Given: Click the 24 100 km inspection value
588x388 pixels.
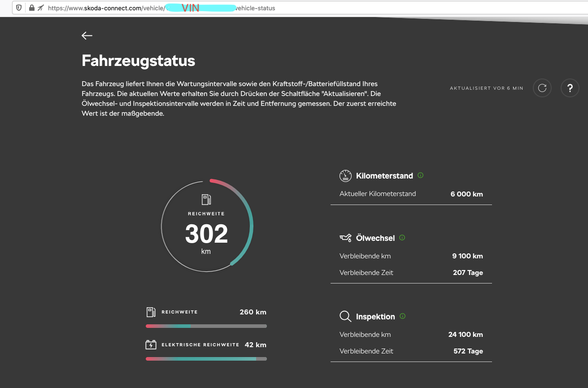Looking at the screenshot, I should point(466,335).
